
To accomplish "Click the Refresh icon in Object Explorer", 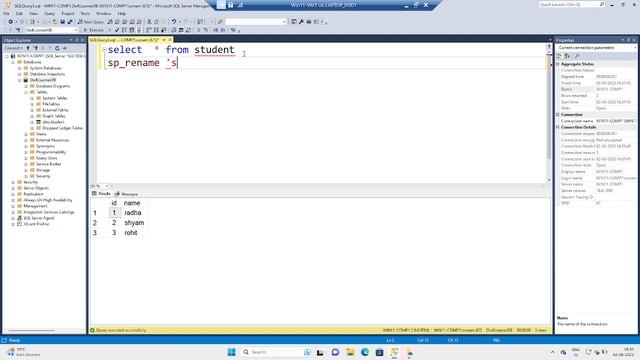I will (x=57, y=48).
